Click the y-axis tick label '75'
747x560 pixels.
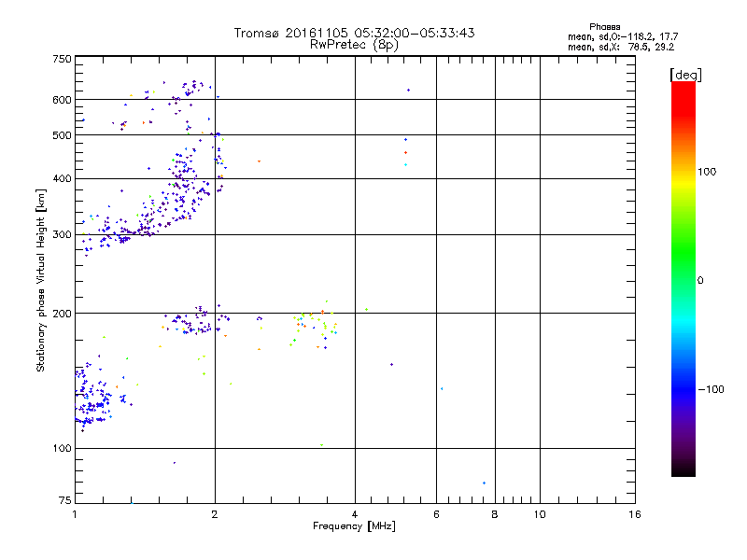pyautogui.click(x=65, y=500)
